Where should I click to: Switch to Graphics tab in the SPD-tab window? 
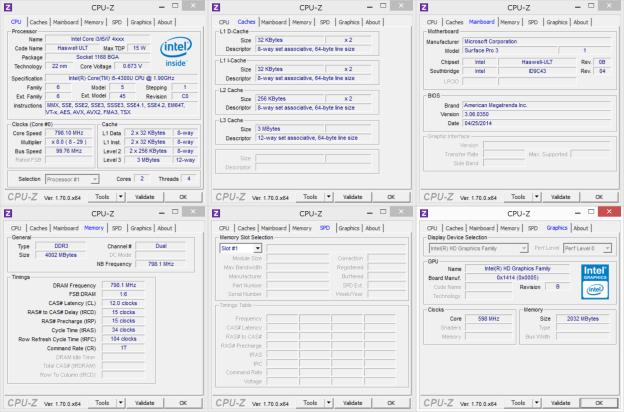click(x=349, y=228)
